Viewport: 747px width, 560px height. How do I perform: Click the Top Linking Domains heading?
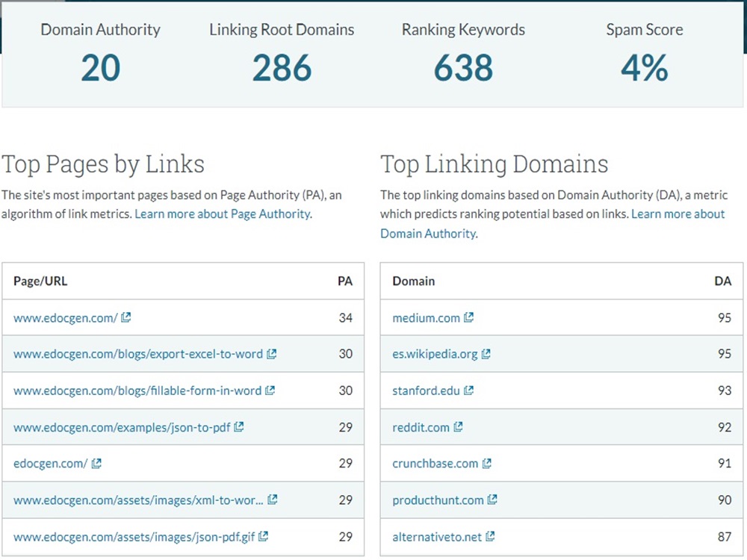coord(494,165)
